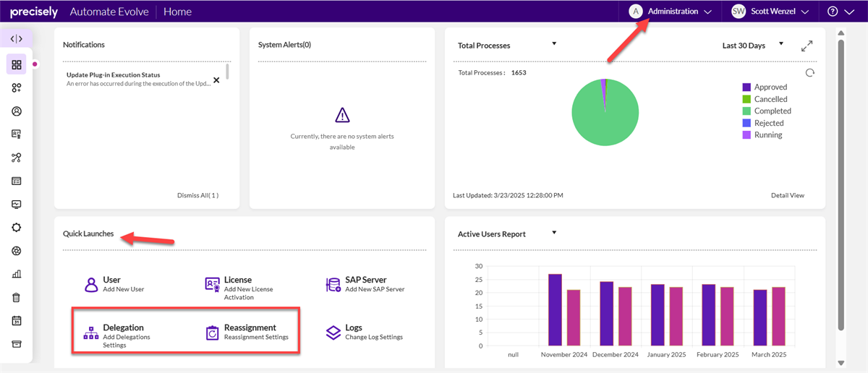Open the user profile circle sidebar icon
The width and height of the screenshot is (868, 373).
(16, 111)
